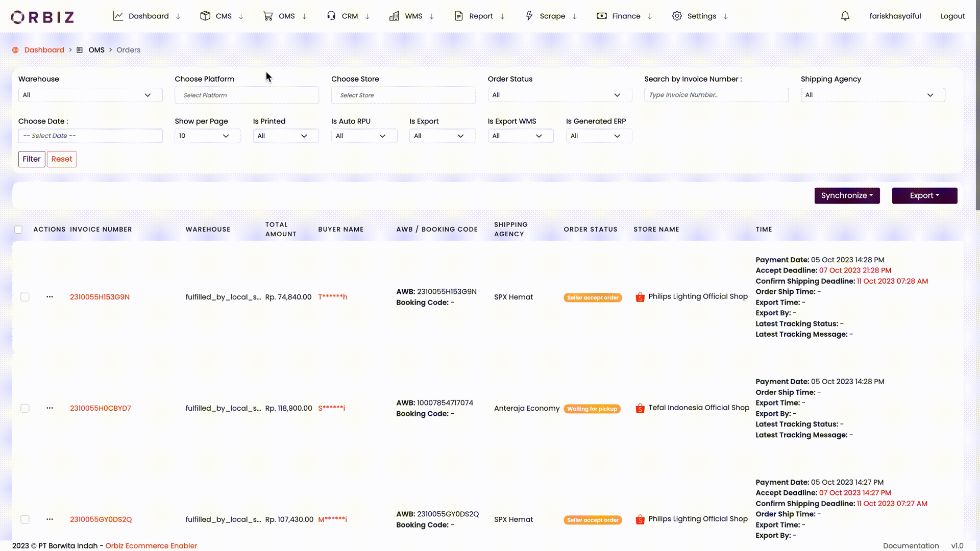Click the invoice number search field
This screenshot has width=980, height=551.
pyautogui.click(x=716, y=95)
